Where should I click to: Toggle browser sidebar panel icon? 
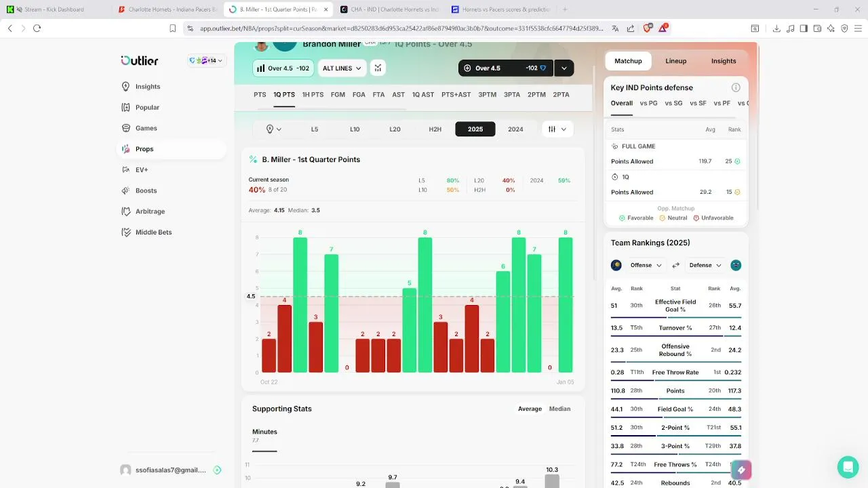804,28
